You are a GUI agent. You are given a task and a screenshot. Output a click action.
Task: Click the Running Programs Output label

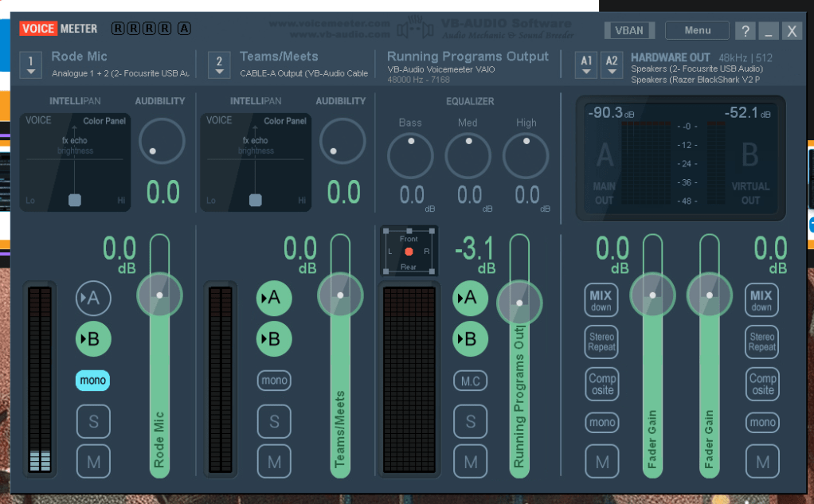468,56
